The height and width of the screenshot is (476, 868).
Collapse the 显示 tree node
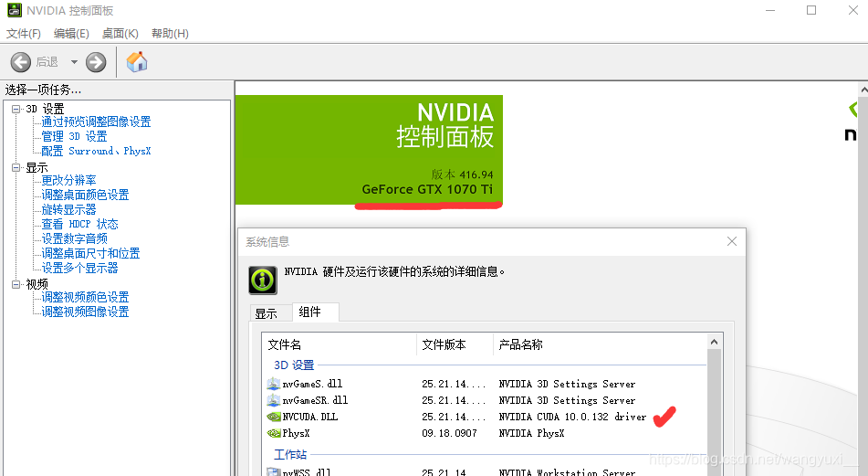(16, 167)
